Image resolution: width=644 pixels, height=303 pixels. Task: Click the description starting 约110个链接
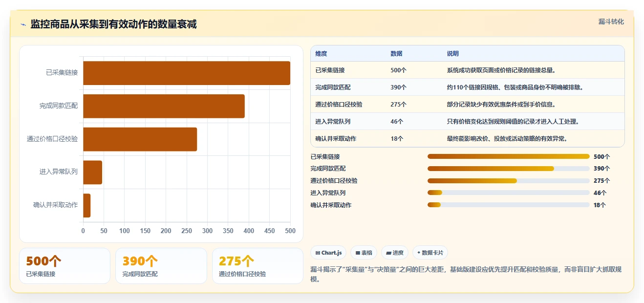(x=515, y=87)
